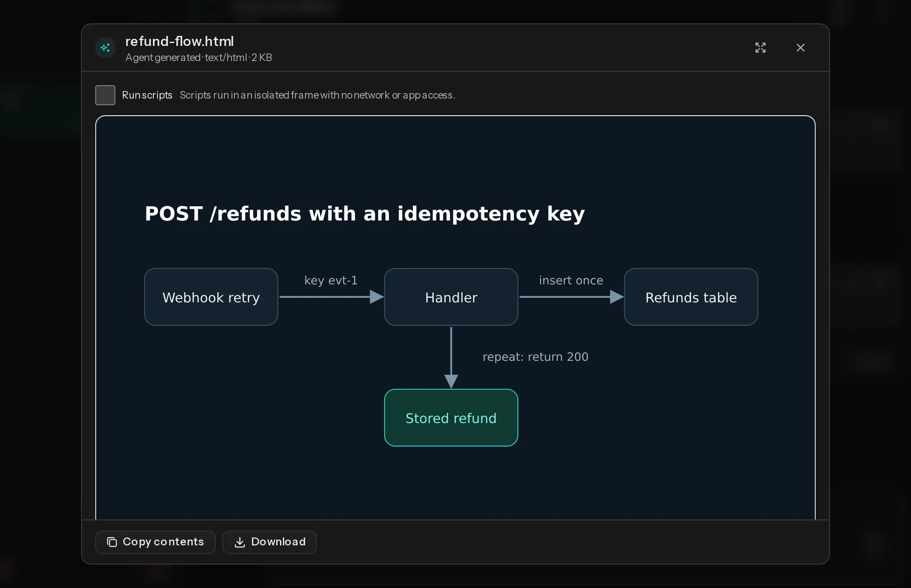911x588 pixels.
Task: Enable the Run scripts checkbox
Action: click(x=105, y=95)
